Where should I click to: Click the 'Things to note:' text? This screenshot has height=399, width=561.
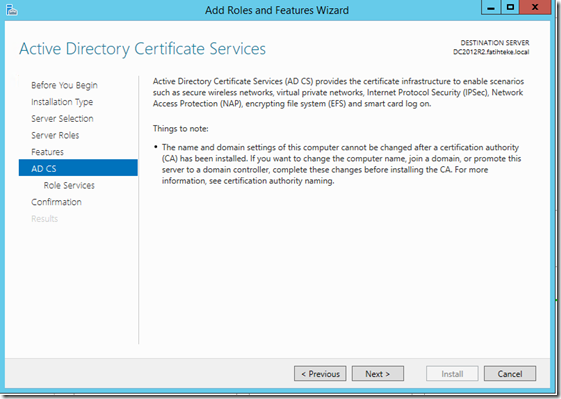pyautogui.click(x=181, y=129)
